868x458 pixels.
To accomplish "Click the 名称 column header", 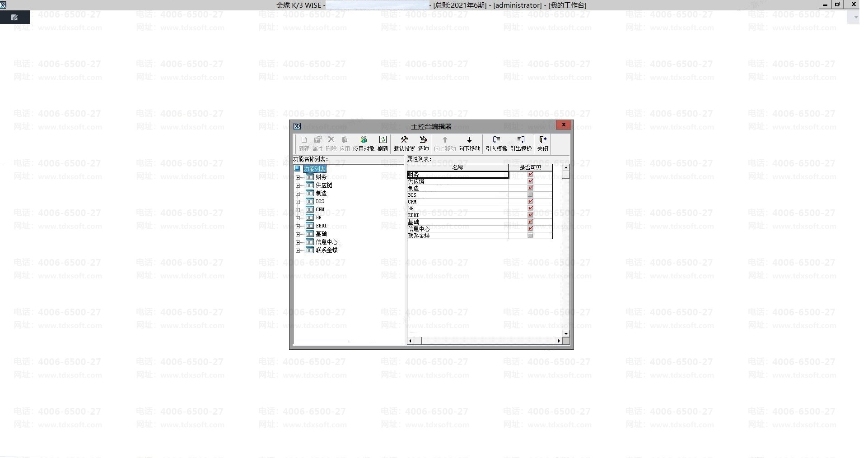I will (458, 167).
